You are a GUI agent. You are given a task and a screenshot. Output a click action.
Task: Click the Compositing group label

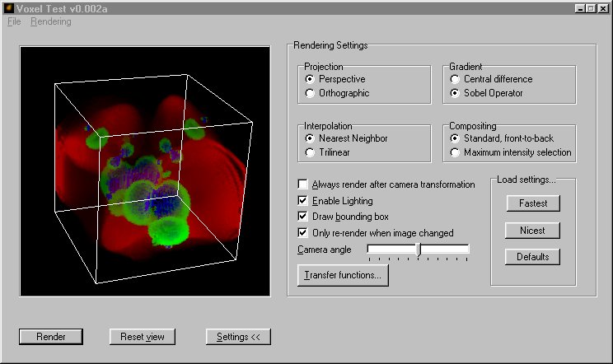pyautogui.click(x=472, y=126)
